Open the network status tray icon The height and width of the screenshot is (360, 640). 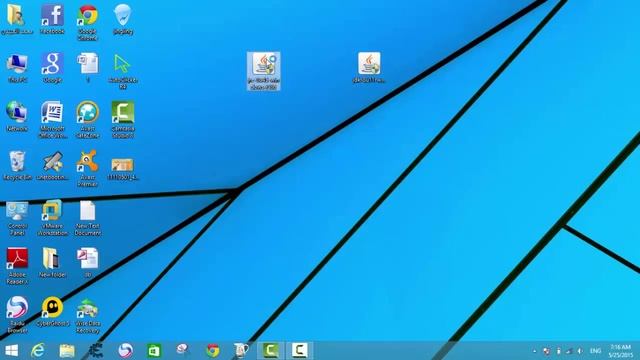(569, 351)
